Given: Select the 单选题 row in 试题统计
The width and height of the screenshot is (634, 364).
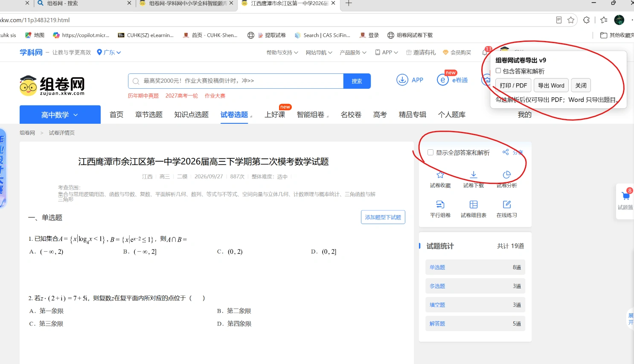Looking at the screenshot, I should [475, 267].
